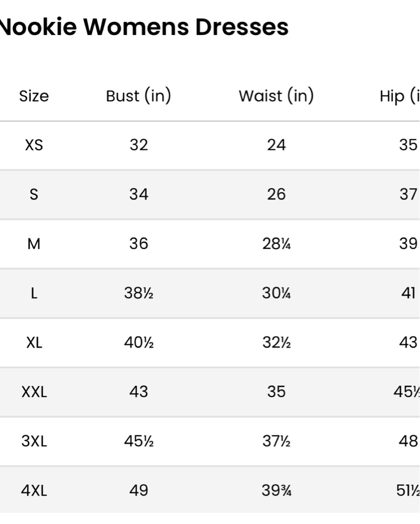Image resolution: width=420 pixels, height=524 pixels.
Task: Click the M size row label
Action: click(34, 243)
